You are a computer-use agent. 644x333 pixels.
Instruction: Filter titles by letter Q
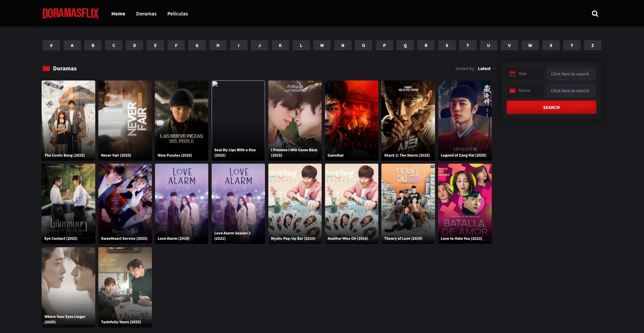point(405,45)
